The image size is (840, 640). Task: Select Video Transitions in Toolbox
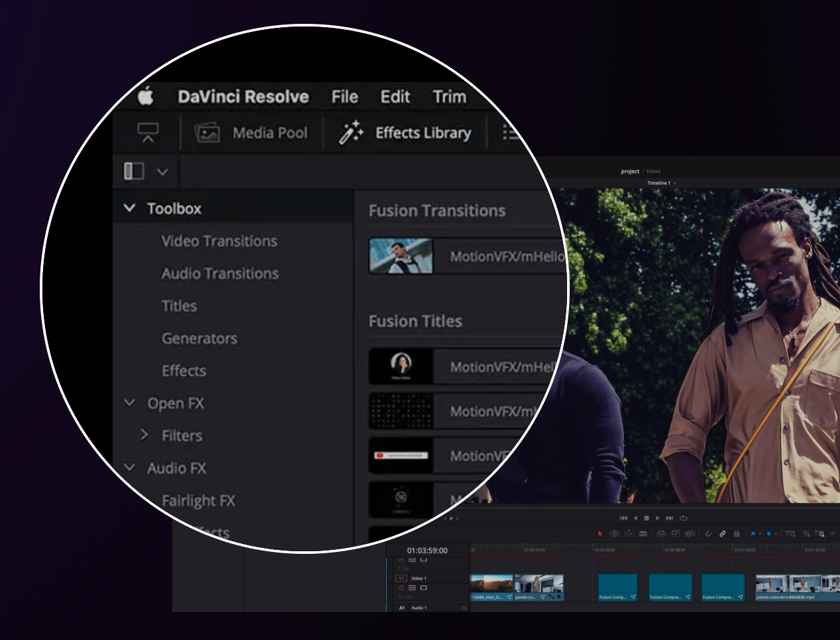click(x=219, y=241)
